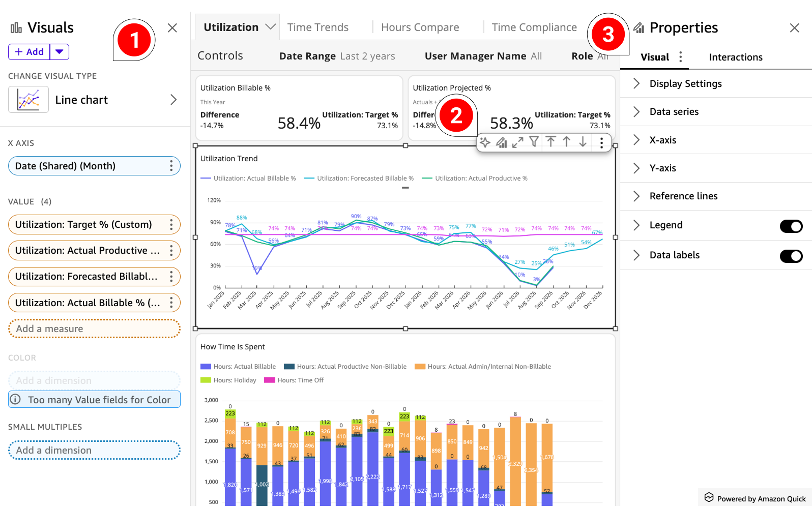Viewport: 812px width, 507px height.
Task: Open options for Utilization: Actual Billable field
Action: coord(171,303)
